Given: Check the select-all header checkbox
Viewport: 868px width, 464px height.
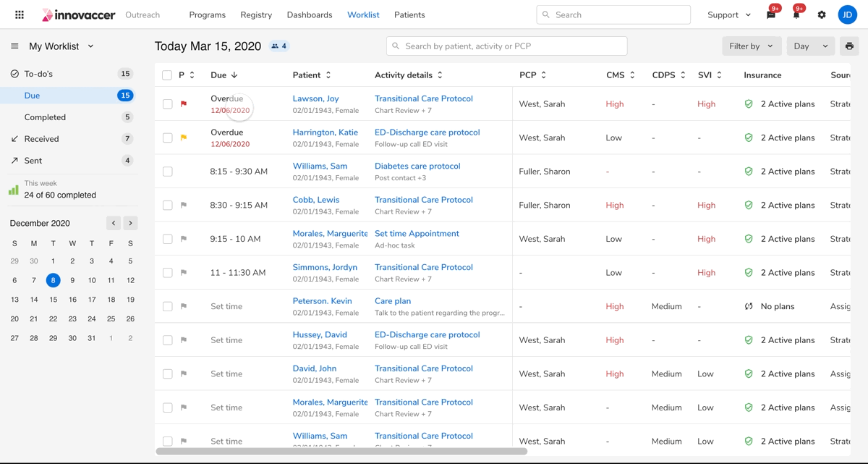Looking at the screenshot, I should [167, 75].
